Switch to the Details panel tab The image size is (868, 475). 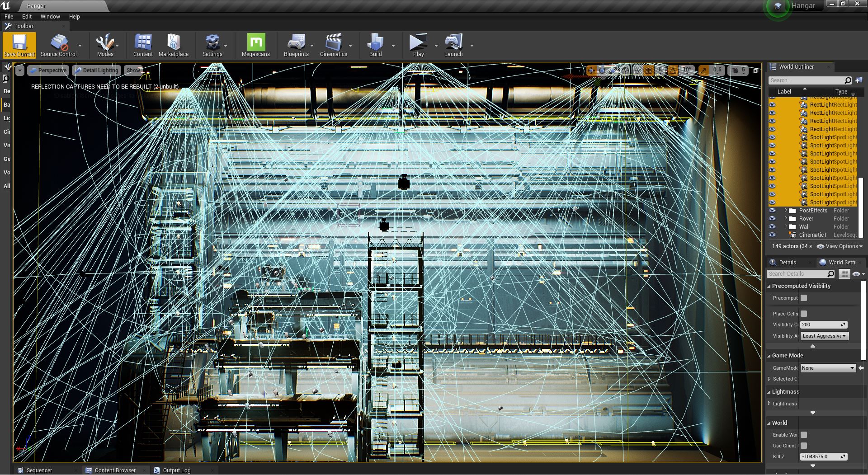[787, 262]
